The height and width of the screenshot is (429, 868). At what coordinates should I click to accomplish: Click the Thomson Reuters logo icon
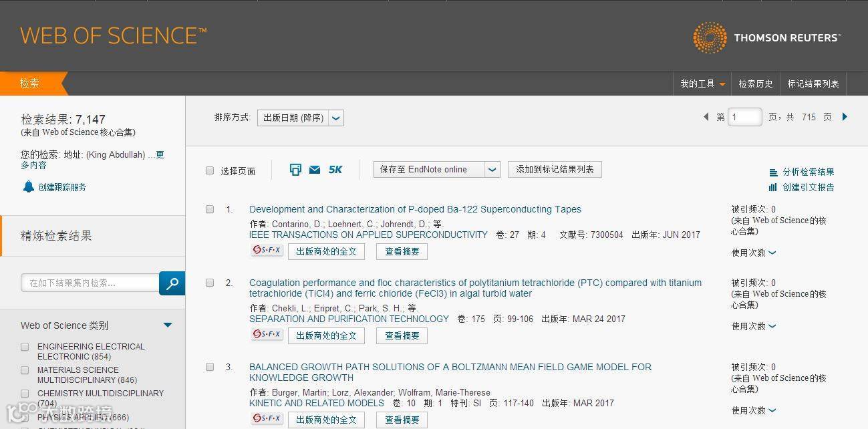click(710, 37)
